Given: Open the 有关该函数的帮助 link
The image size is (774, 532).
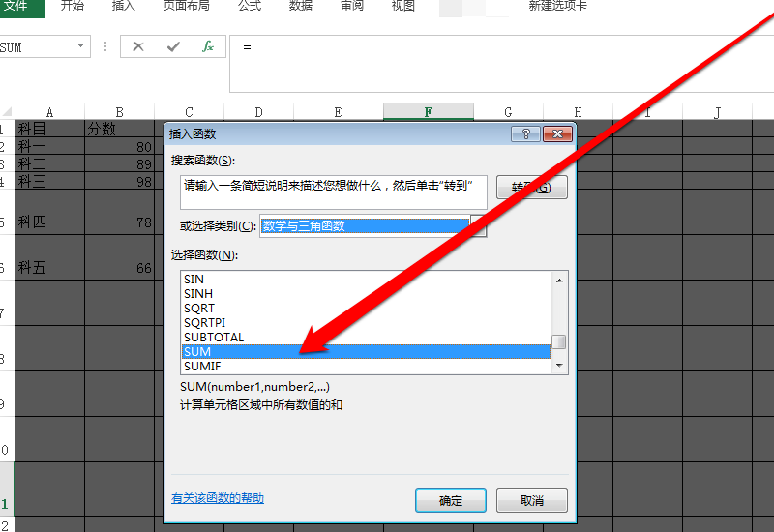Looking at the screenshot, I should [x=218, y=499].
